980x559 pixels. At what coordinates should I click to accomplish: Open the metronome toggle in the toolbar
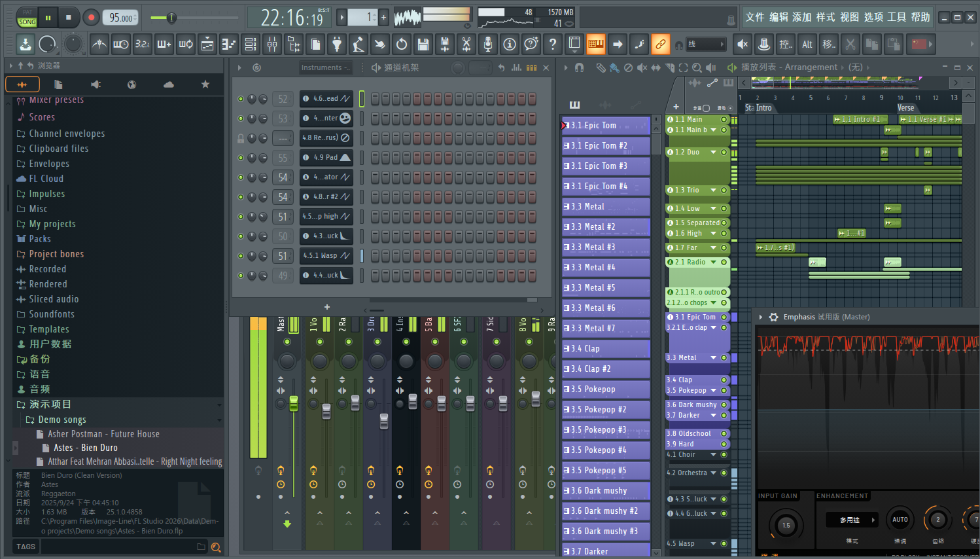[x=99, y=45]
